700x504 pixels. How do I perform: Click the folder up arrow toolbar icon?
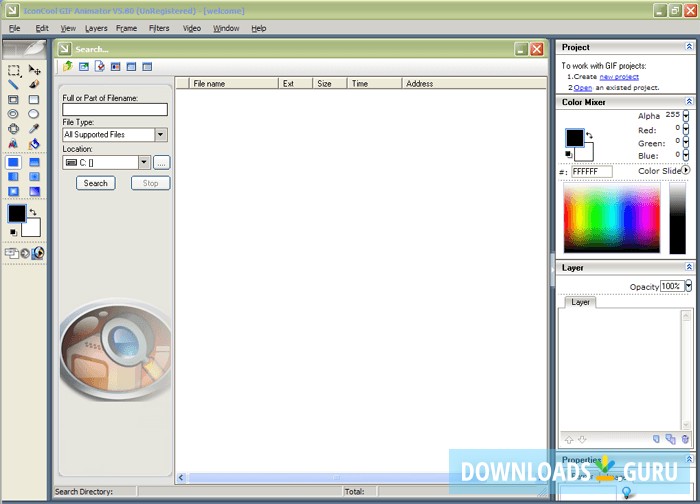point(68,67)
